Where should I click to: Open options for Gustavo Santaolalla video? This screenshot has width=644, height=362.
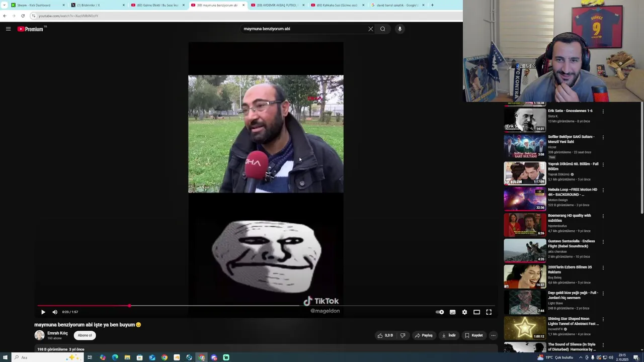tap(603, 242)
